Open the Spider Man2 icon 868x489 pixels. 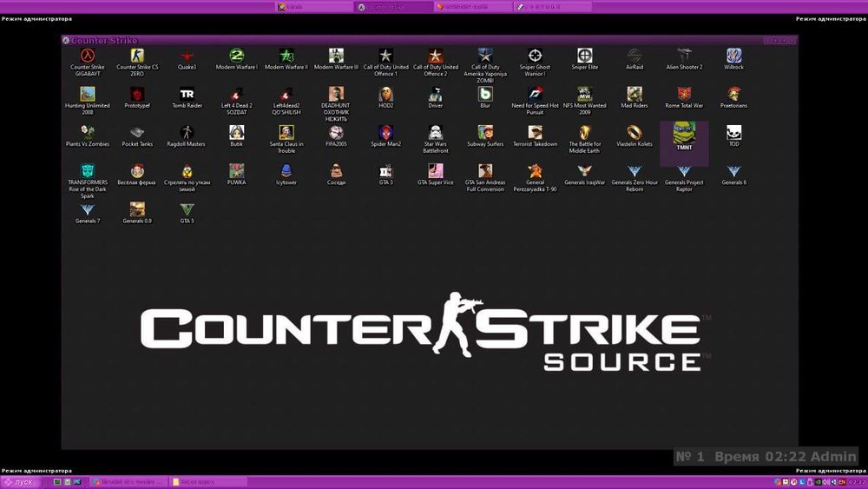(386, 133)
